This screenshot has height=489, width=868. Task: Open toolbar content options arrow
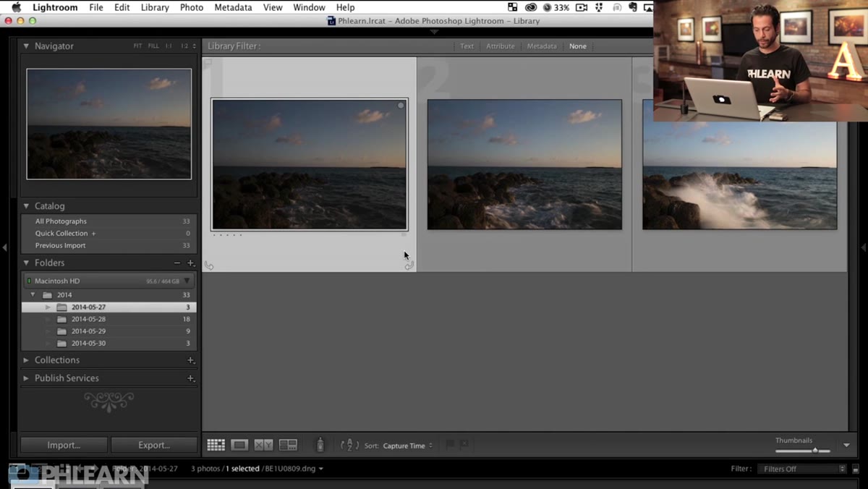coord(846,446)
